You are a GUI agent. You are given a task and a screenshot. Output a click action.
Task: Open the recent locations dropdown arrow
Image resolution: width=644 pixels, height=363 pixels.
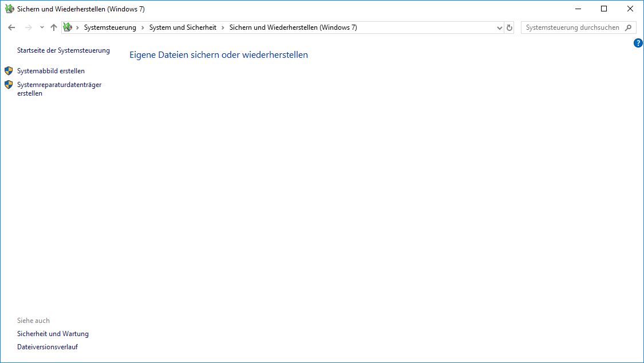coord(42,27)
